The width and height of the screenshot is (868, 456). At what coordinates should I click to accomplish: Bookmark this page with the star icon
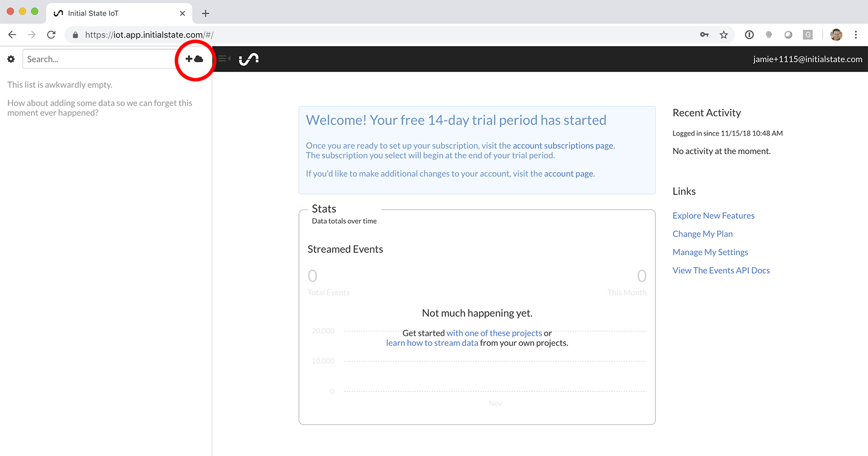(x=724, y=35)
